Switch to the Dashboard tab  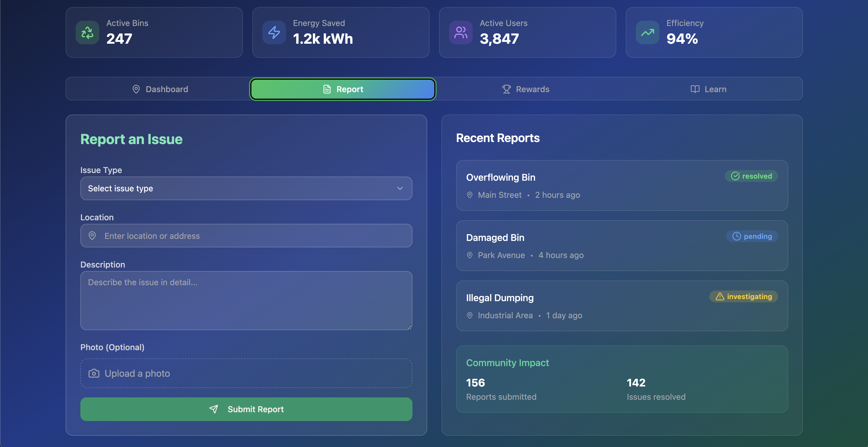point(160,89)
